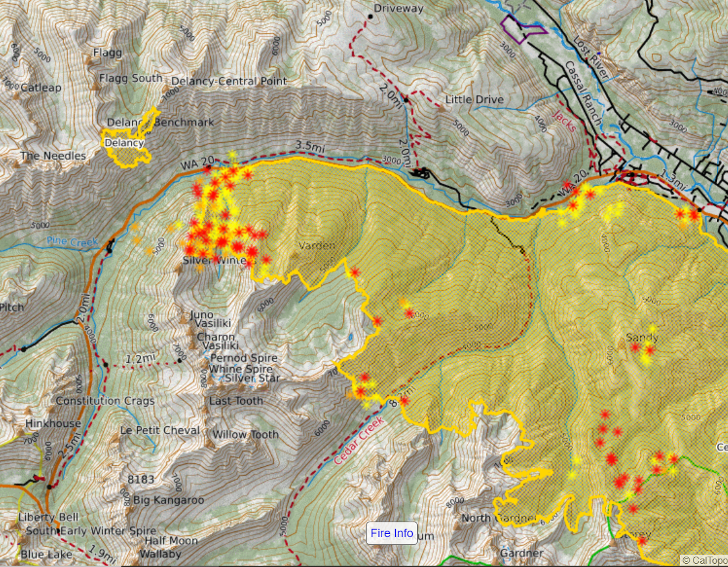Select the Pine Creek stream label
Viewport: 728px width, 567px height.
[71, 241]
